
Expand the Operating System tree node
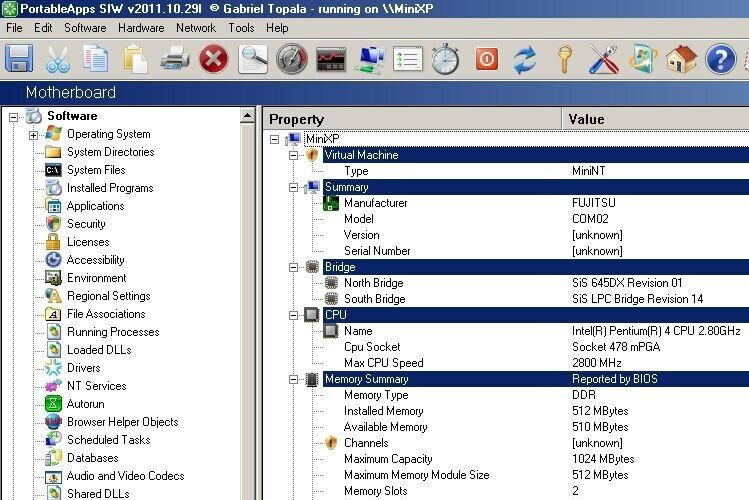point(33,135)
